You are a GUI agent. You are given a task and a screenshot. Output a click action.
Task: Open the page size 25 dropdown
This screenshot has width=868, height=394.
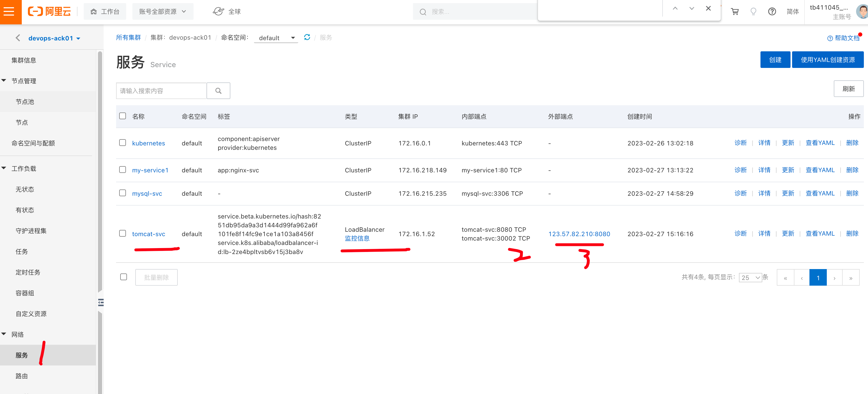coord(750,278)
